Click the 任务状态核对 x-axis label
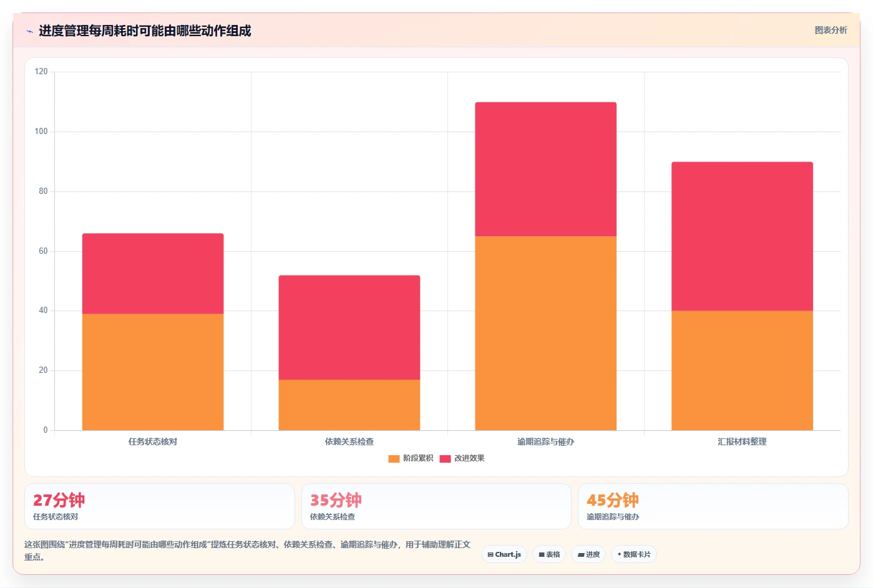 (x=153, y=441)
